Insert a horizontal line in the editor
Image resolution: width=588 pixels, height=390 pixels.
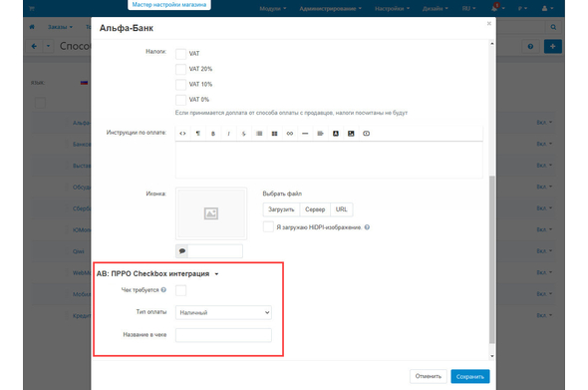pos(305,134)
